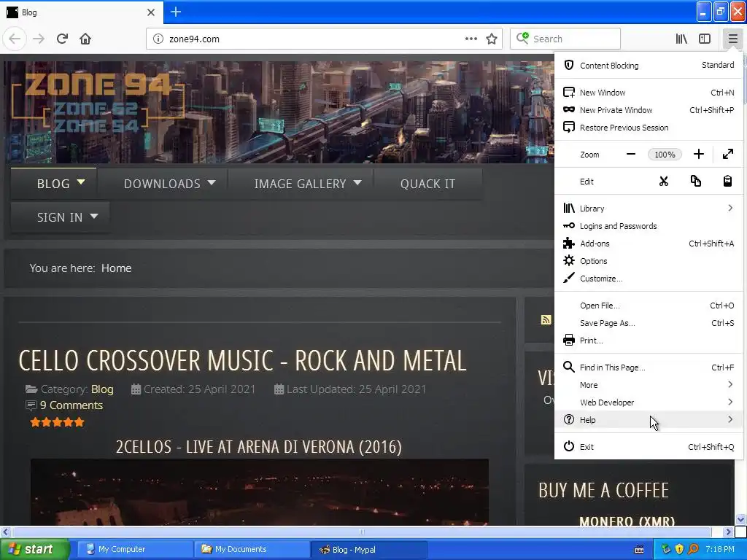This screenshot has height=560, width=747.
Task: Open Logins and Passwords
Action: 649,226
